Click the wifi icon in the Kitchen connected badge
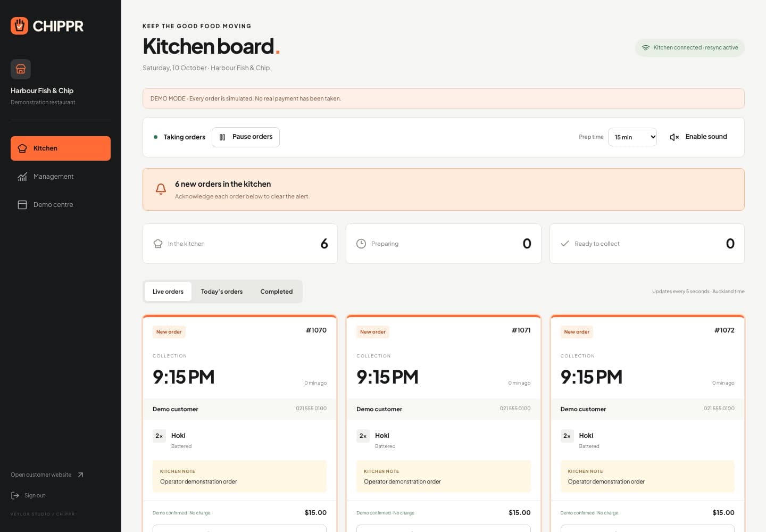Viewport: 766px width, 532px height. (x=646, y=48)
